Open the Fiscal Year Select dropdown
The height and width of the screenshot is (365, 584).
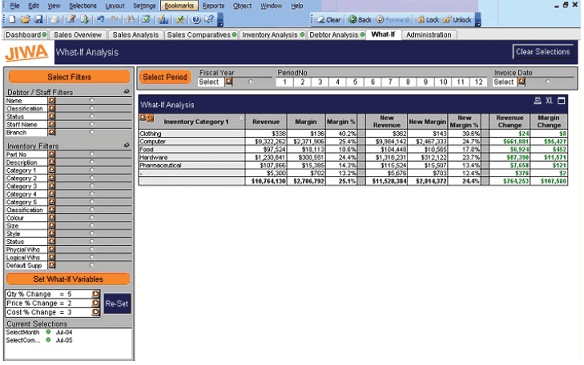[x=229, y=82]
